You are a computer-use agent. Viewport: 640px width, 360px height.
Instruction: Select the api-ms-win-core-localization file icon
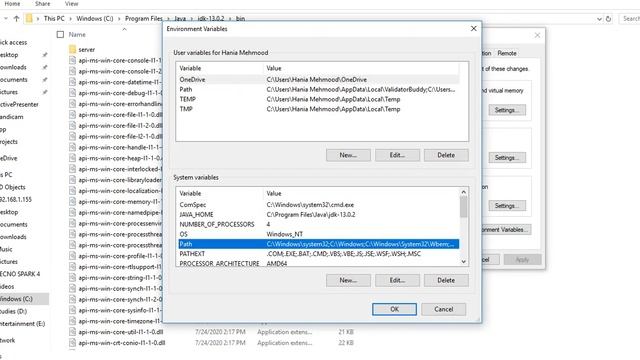tap(73, 191)
